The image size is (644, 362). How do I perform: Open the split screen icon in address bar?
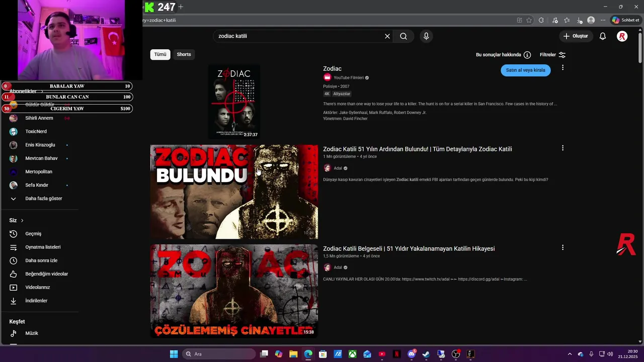(519, 20)
